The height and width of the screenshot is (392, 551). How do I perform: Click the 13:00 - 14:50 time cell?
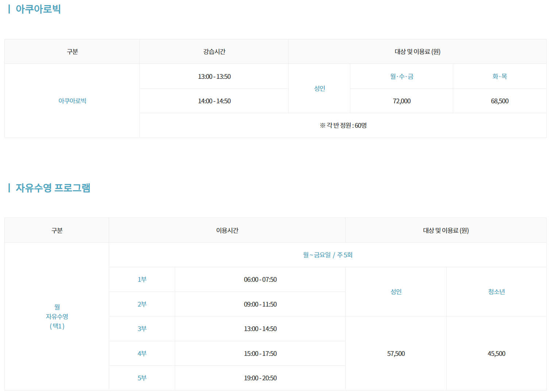click(x=260, y=329)
